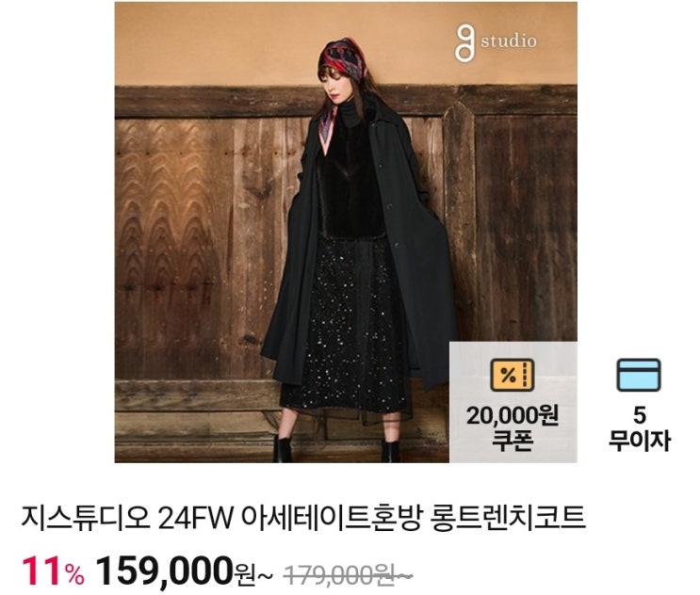Click the 159,000원 sale price
The height and width of the screenshot is (595, 700).
click(184, 571)
